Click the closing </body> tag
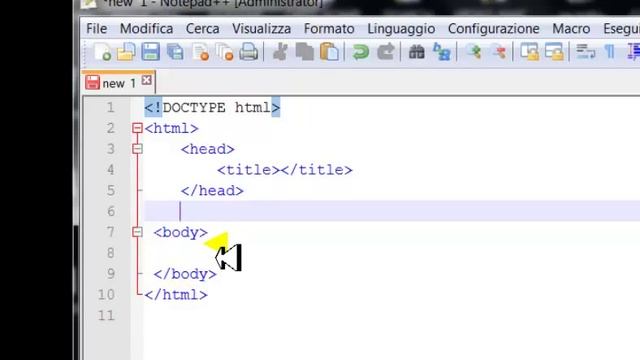This screenshot has height=360, width=640. click(185, 274)
